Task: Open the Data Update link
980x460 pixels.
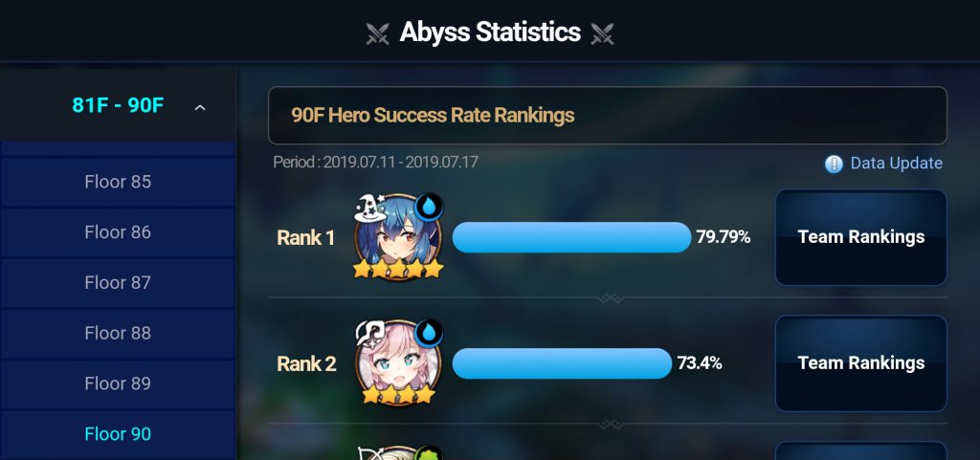Action: pyautogui.click(x=896, y=164)
